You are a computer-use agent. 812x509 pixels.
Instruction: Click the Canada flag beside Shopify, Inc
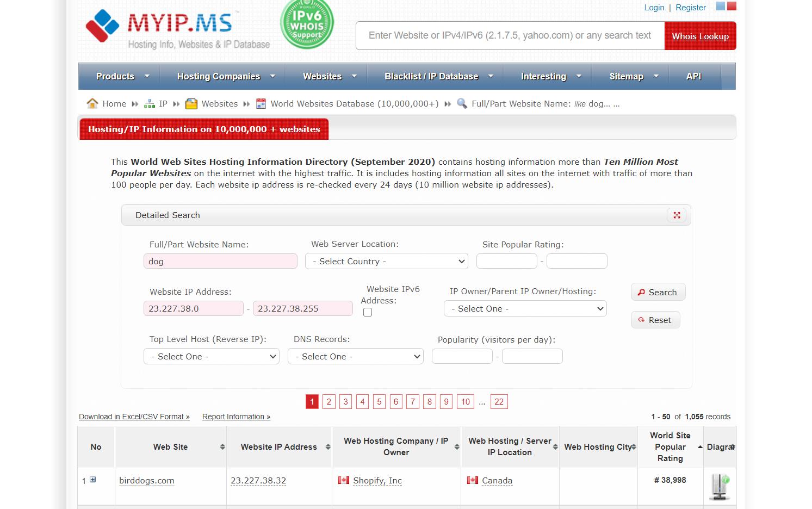(344, 480)
